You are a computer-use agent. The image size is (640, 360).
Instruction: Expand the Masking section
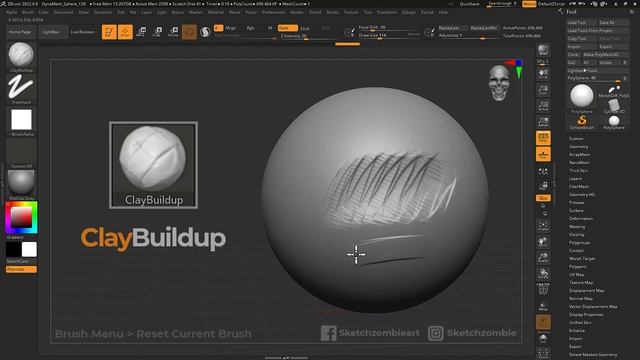click(x=577, y=227)
